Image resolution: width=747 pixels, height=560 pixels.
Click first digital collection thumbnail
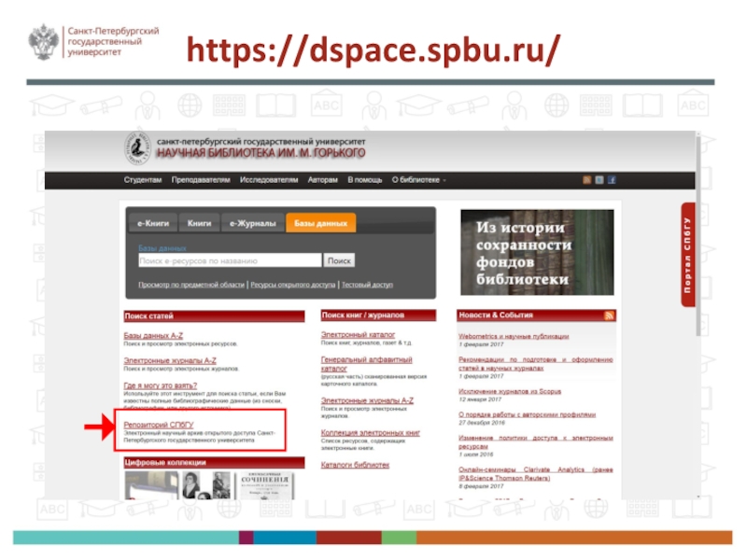click(151, 485)
